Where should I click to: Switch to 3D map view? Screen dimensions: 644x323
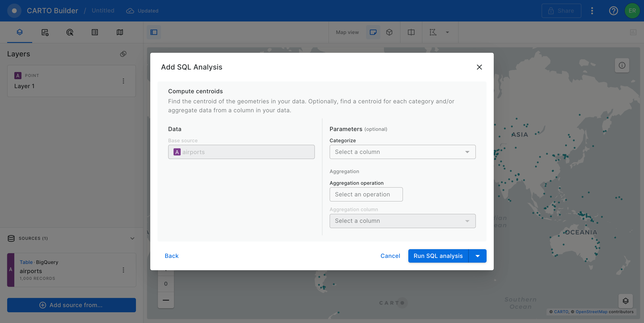pyautogui.click(x=389, y=32)
